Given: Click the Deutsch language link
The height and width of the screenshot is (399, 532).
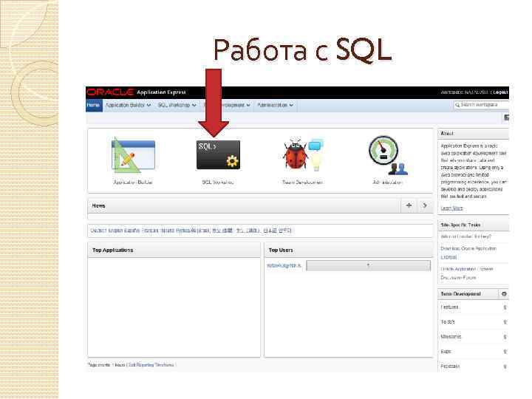Looking at the screenshot, I should click(98, 231).
